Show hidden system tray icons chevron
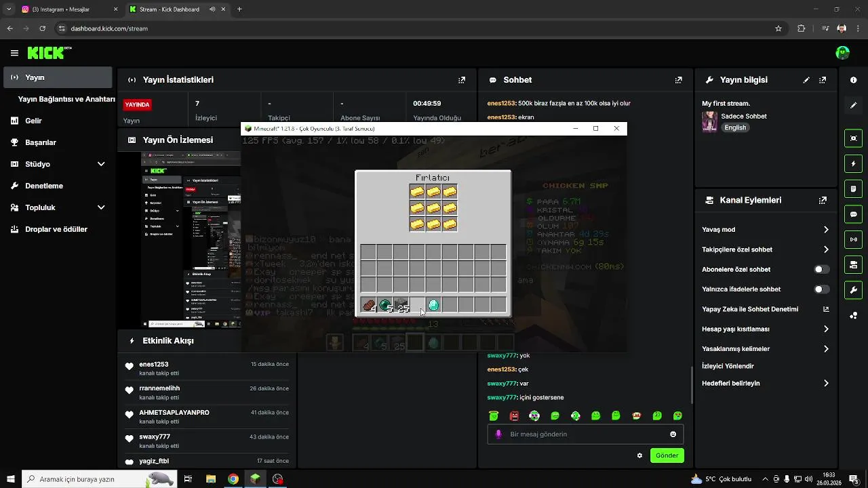 coord(766,479)
